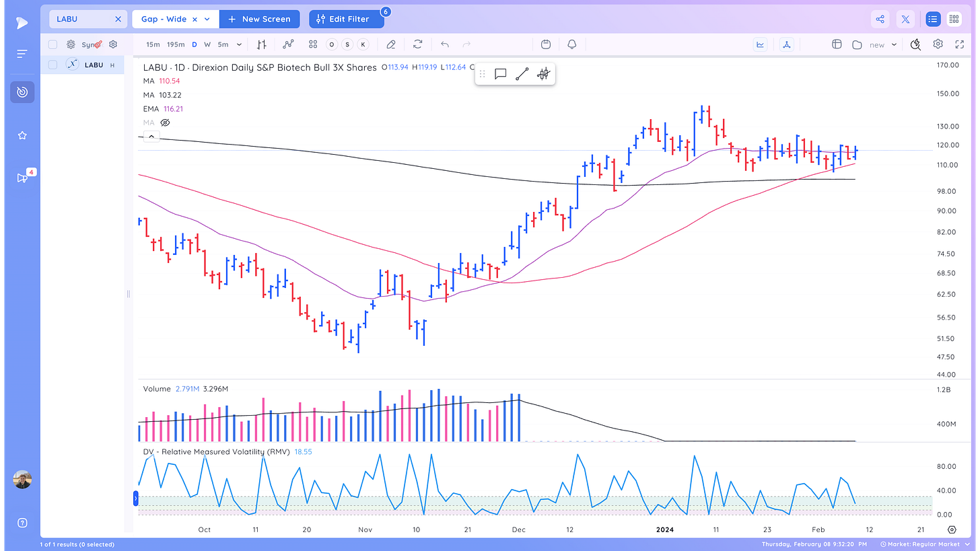Click the redo arrow
Screen dimensions: 980x551
[x=466, y=44]
